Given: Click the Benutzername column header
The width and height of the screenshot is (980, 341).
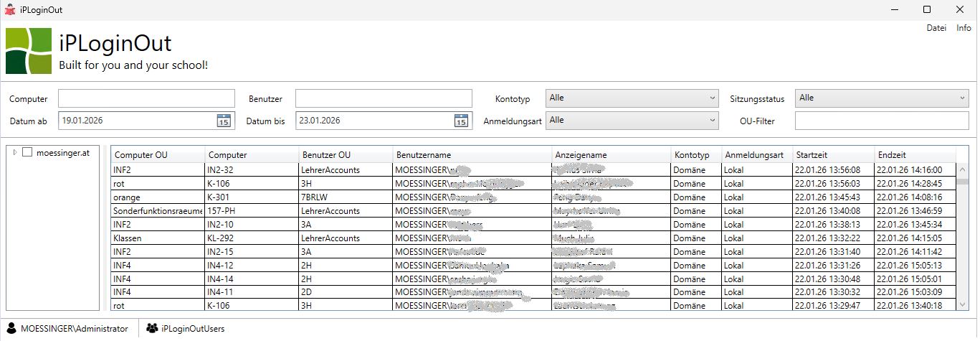Looking at the screenshot, I should (471, 155).
